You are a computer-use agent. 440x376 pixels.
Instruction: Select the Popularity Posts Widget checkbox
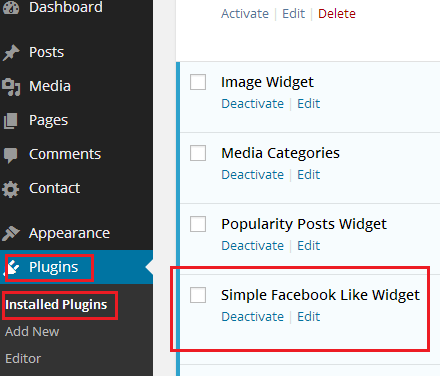coord(198,224)
